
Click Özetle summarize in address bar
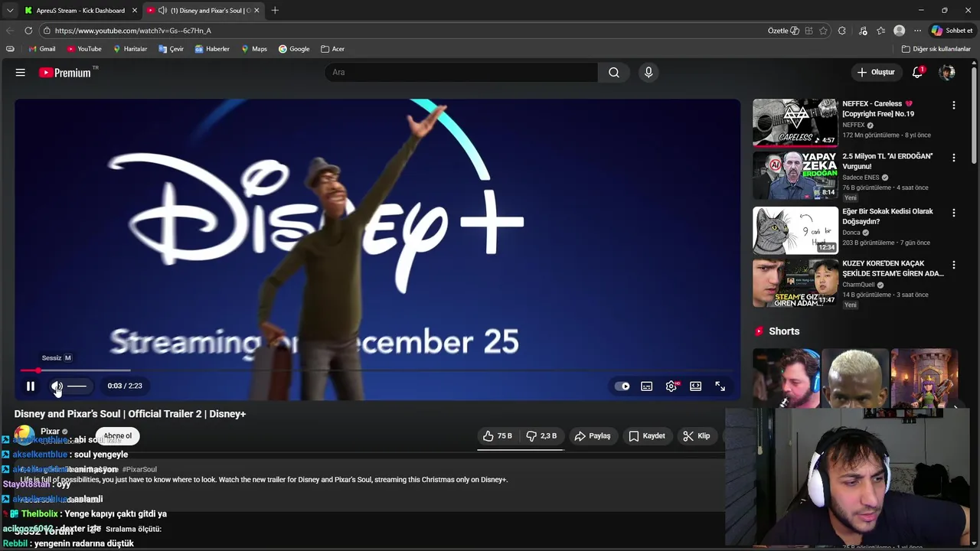pyautogui.click(x=783, y=31)
